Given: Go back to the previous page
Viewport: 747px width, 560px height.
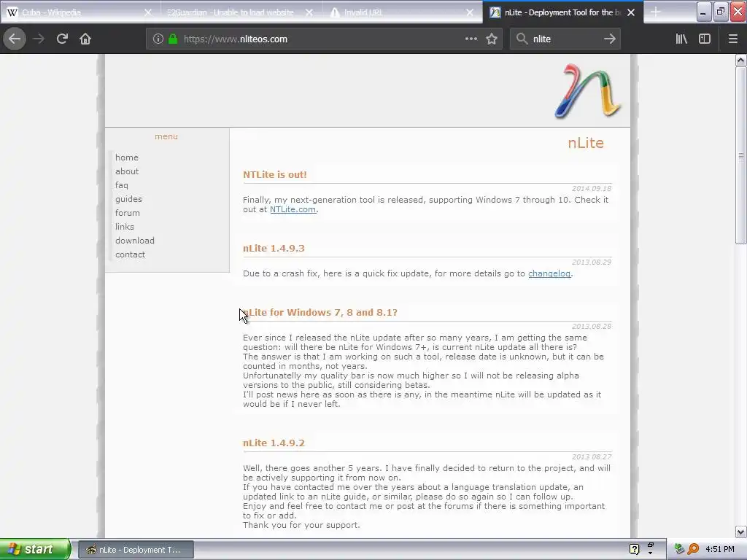Looking at the screenshot, I should tap(15, 39).
